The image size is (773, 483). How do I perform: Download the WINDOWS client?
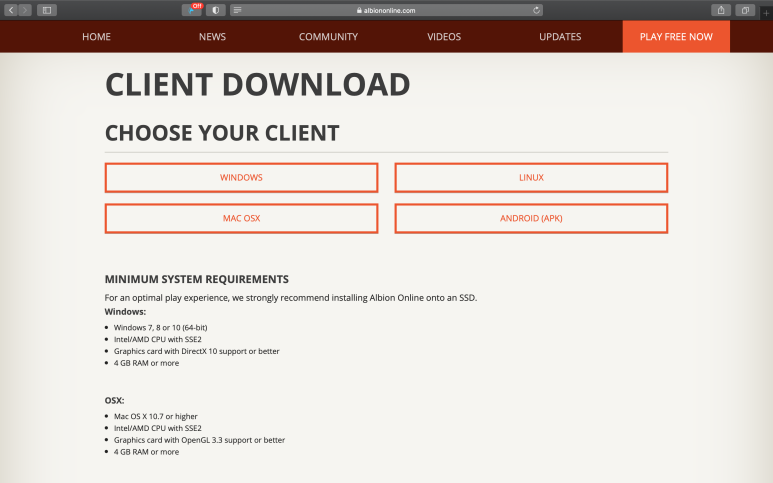[241, 178]
